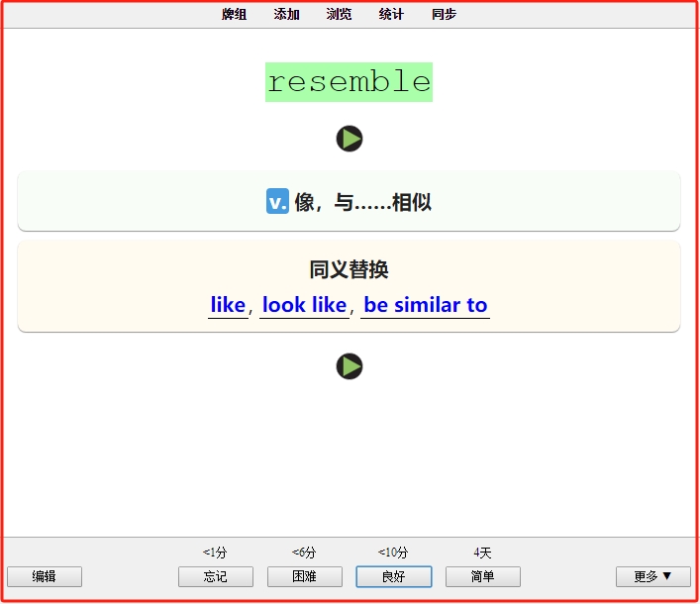Viewport: 700px width, 604px height.
Task: Click the 同步 sync menu item
Action: point(444,14)
